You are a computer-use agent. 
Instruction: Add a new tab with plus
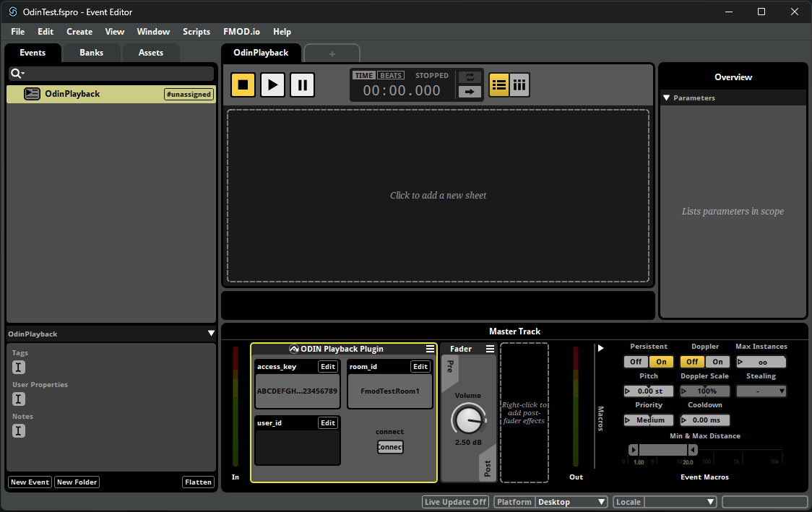click(332, 54)
